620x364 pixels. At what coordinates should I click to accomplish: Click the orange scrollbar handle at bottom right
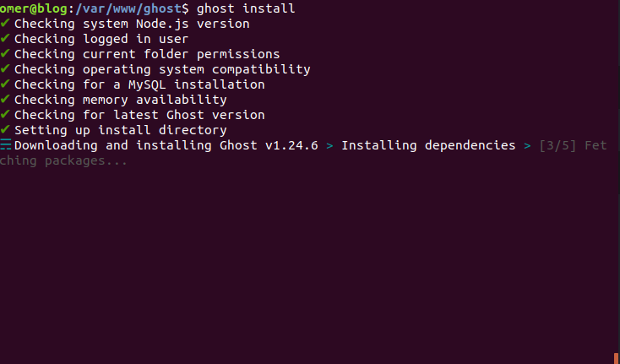(616, 358)
